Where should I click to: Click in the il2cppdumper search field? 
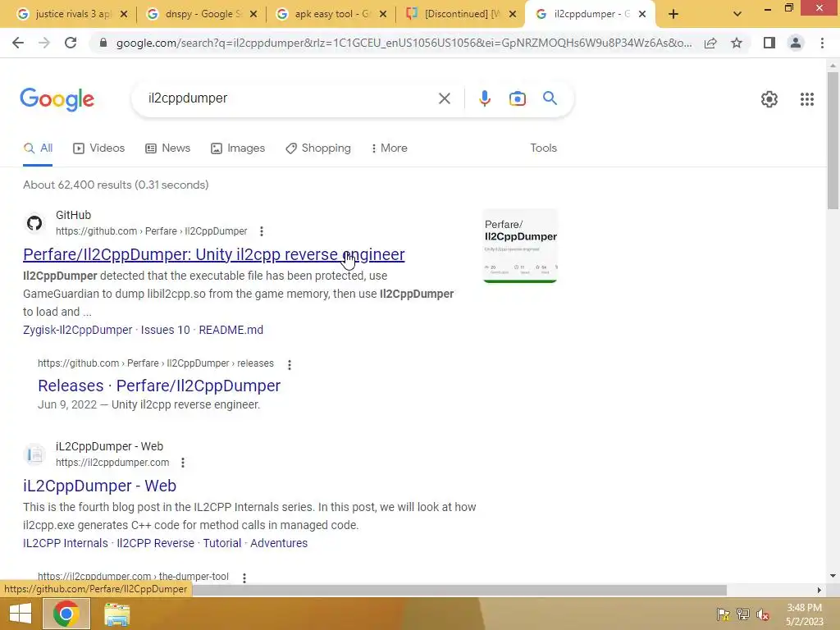[290, 98]
